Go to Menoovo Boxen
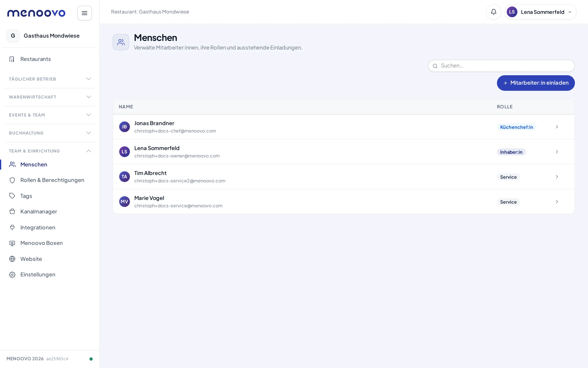Viewport: 588px width, 368px height. 50,243
